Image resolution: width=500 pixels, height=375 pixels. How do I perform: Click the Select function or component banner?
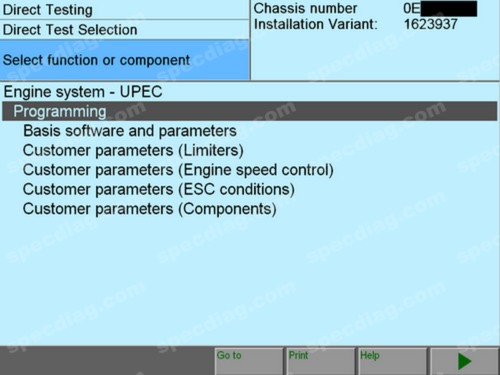point(124,60)
